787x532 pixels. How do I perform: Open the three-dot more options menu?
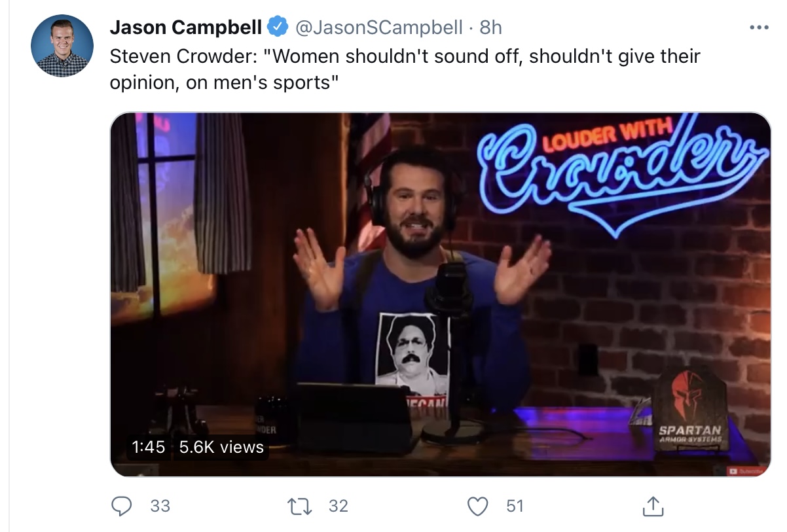[758, 27]
